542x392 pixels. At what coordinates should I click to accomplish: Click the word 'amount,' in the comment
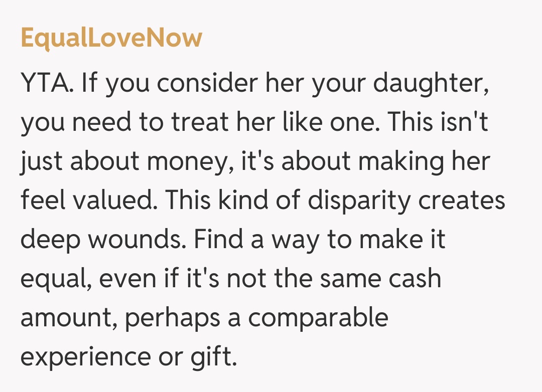tap(69, 318)
